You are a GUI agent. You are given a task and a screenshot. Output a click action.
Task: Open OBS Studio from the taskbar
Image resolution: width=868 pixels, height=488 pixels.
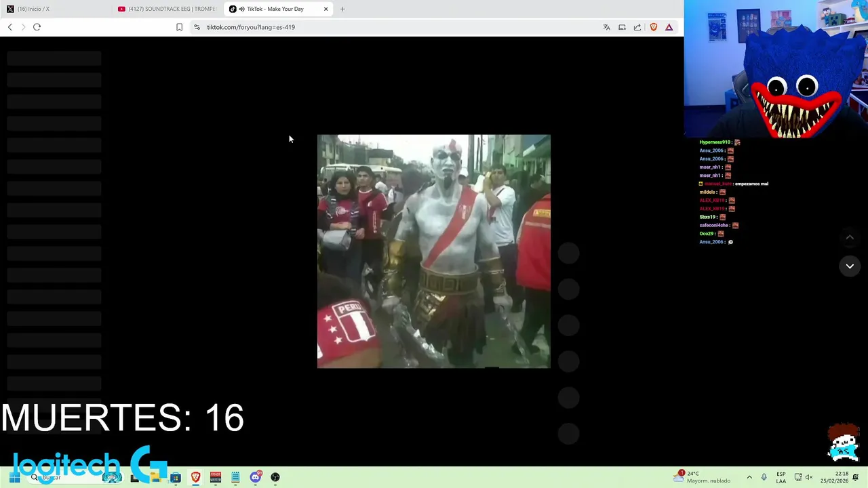275,477
